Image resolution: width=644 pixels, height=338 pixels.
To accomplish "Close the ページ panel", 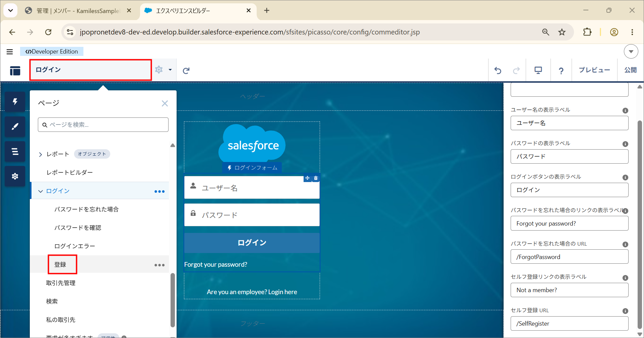I will click(x=165, y=103).
